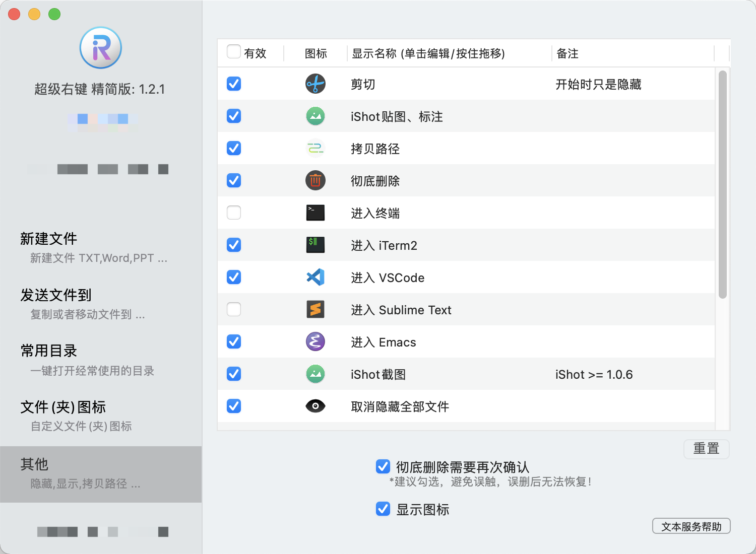Viewport: 756px width, 554px height.
Task: Enable the 进入终端 checkbox
Action: point(234,213)
